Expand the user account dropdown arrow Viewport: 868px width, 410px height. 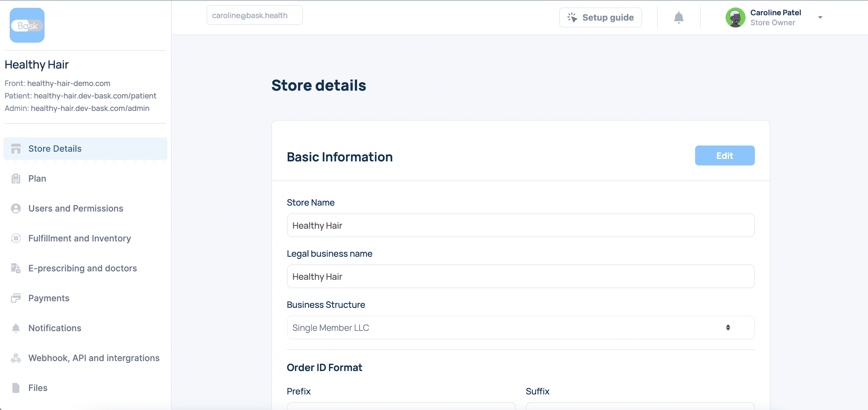(x=820, y=17)
